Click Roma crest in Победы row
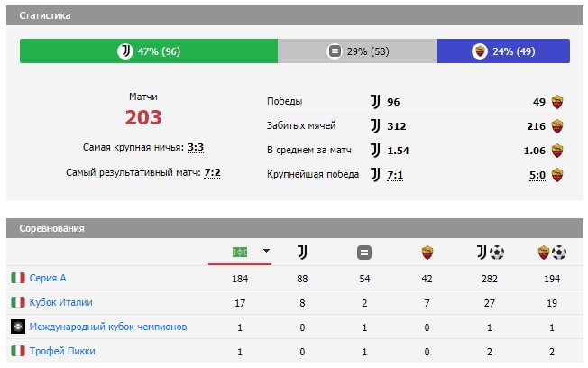Viewport: 588px width, 368px height. point(557,102)
